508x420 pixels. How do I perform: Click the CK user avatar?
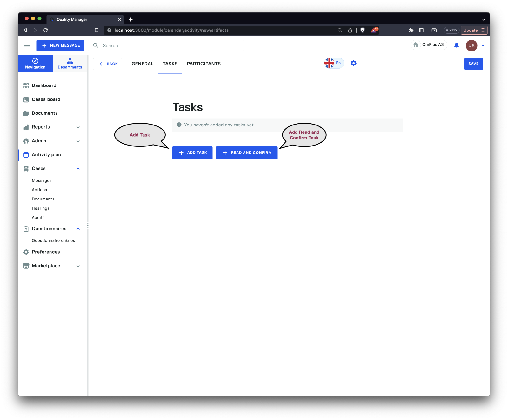point(471,45)
